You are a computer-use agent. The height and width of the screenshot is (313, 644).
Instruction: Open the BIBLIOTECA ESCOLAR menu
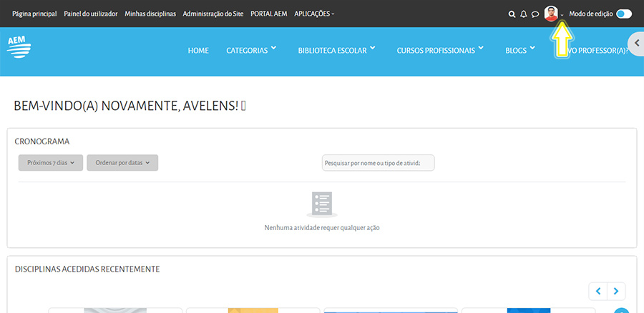[x=336, y=51]
